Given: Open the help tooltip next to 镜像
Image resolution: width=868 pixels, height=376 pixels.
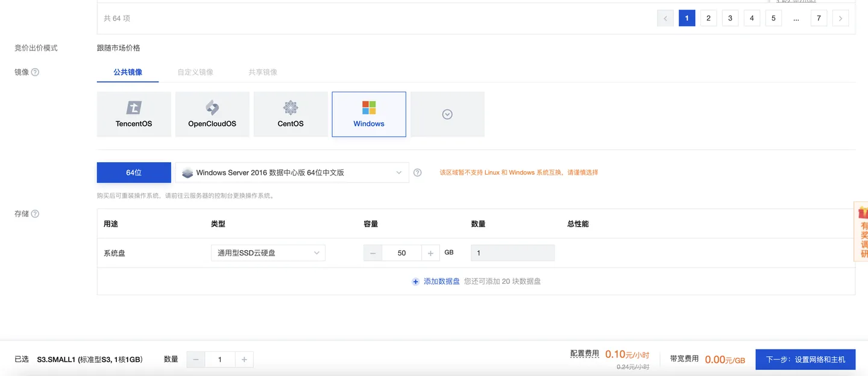Looking at the screenshot, I should tap(36, 72).
